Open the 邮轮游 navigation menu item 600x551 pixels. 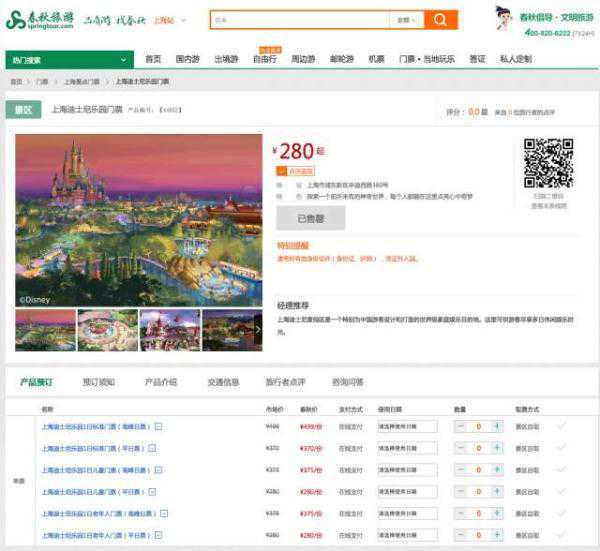coord(339,59)
